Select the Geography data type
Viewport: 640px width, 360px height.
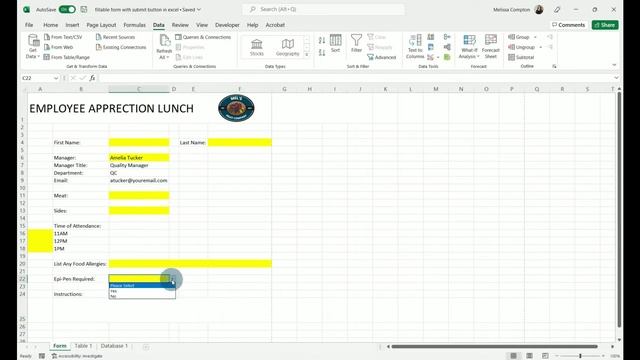click(287, 47)
